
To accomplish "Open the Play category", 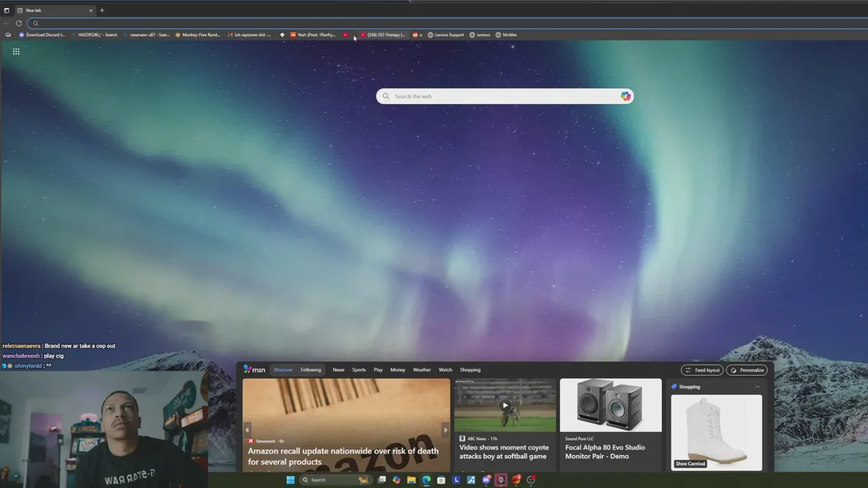I will point(378,370).
